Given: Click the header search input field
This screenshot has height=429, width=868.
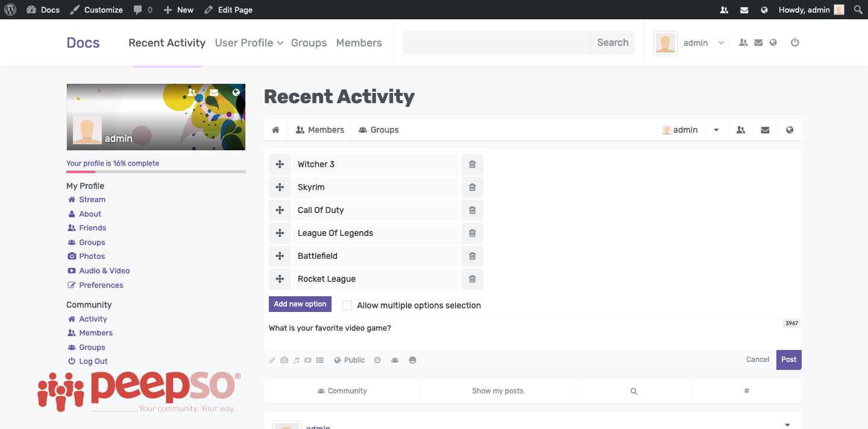Looking at the screenshot, I should tap(497, 43).
